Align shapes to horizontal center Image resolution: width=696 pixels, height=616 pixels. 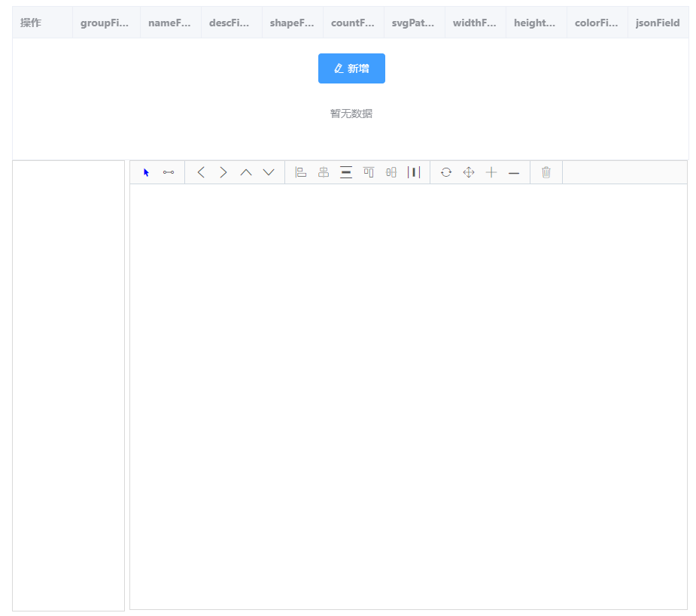coord(324,172)
